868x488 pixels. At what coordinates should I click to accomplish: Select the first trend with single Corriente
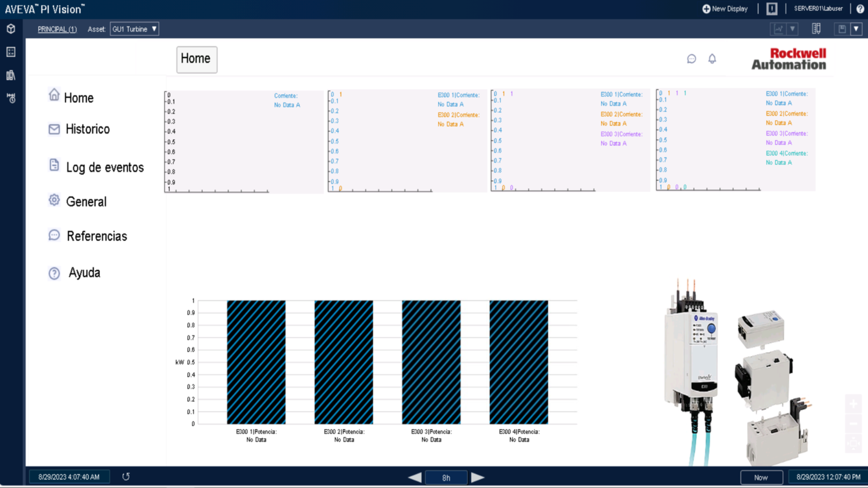(x=244, y=142)
